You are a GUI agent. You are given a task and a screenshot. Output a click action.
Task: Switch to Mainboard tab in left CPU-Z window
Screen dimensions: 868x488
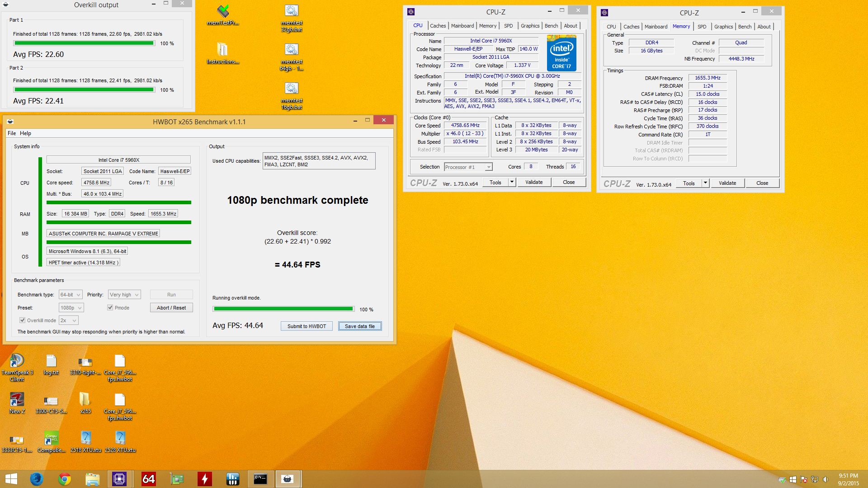[x=462, y=26]
